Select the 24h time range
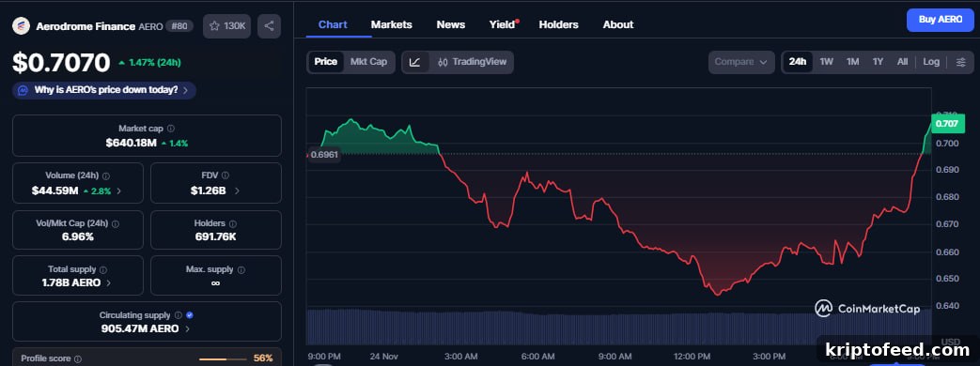Image resolution: width=980 pixels, height=366 pixels. coord(798,62)
